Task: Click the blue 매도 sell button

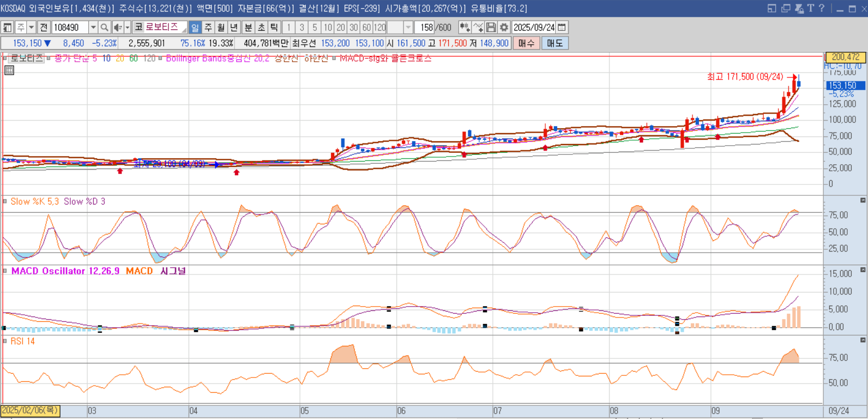Action: (555, 43)
